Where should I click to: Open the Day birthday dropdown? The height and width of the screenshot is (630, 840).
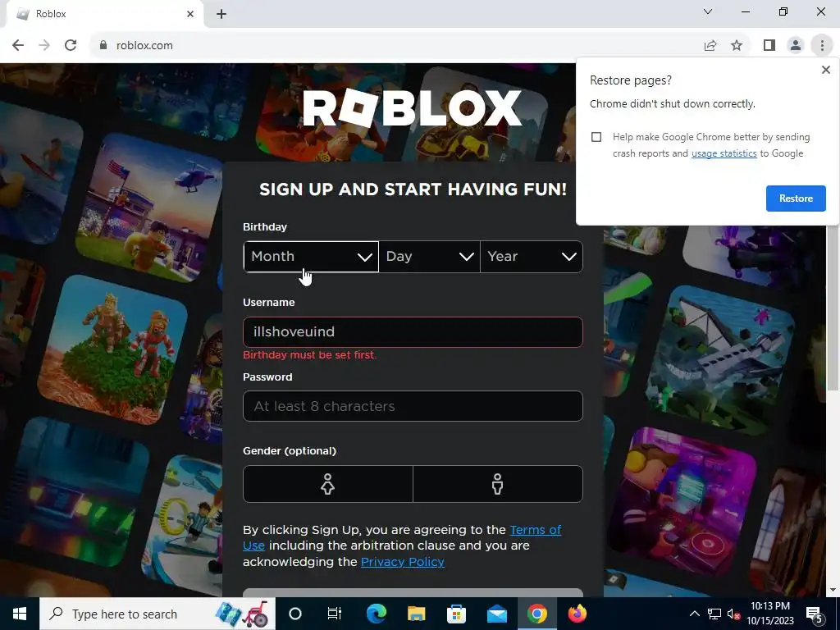tap(429, 257)
